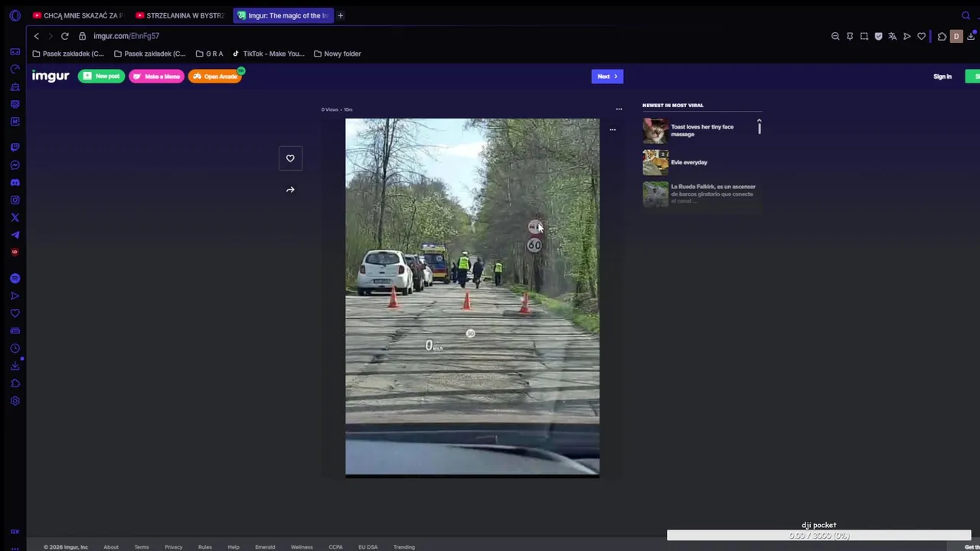The image size is (980, 551).
Task: Open a new browser tab
Action: tap(341, 15)
